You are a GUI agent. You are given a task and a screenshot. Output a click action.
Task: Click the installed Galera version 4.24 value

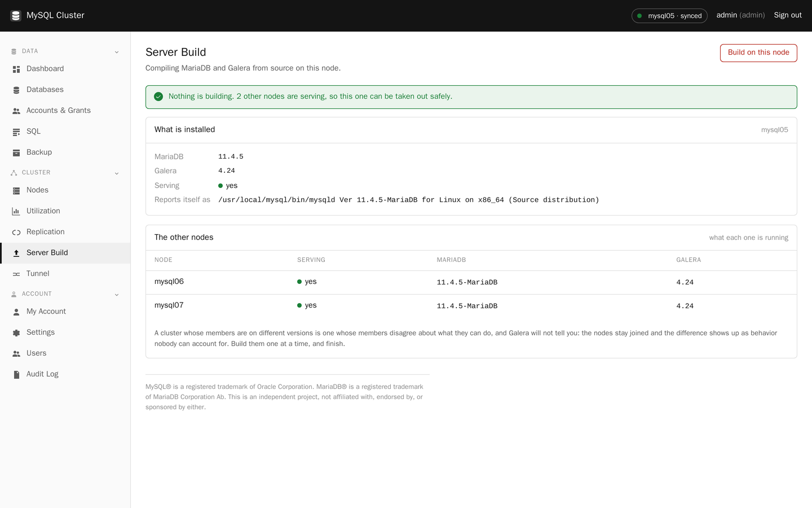pos(227,171)
